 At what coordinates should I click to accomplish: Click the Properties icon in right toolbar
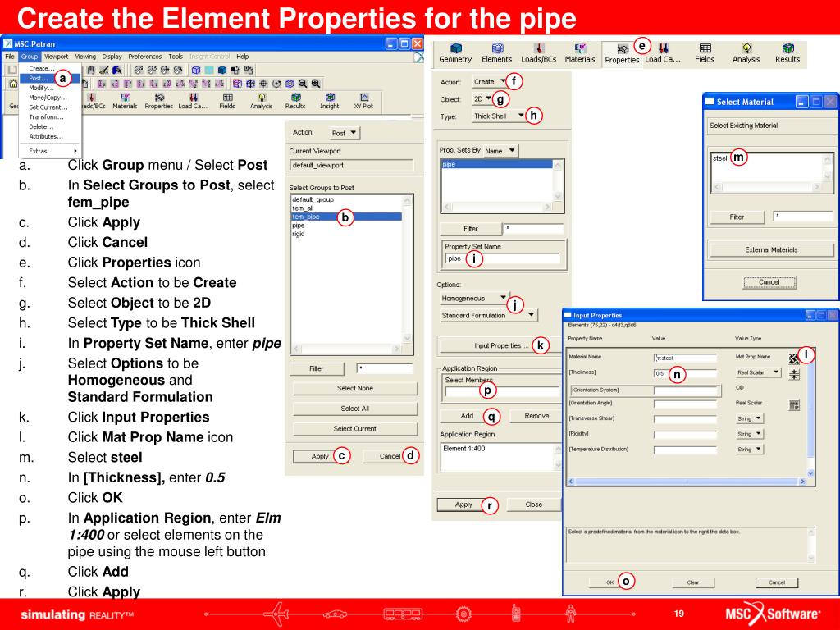622,53
